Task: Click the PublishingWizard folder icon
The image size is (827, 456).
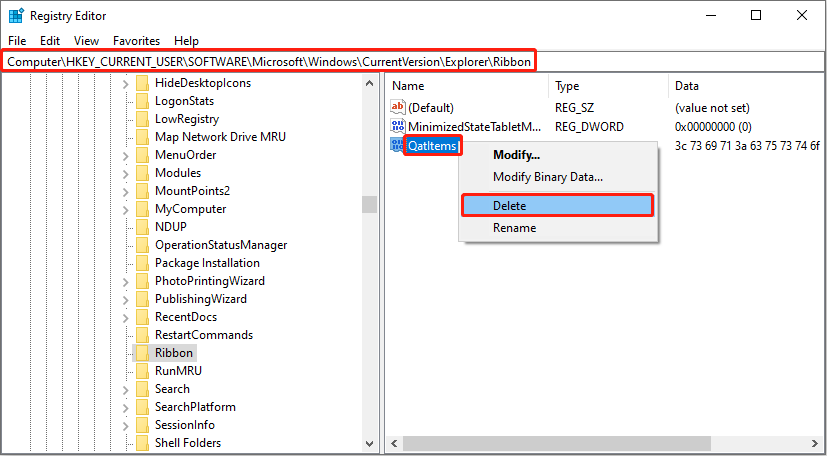Action: point(142,299)
